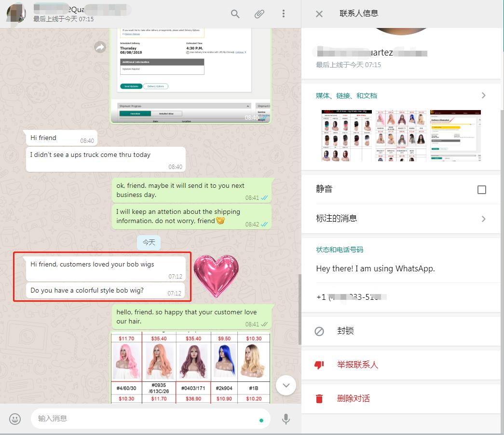This screenshot has width=504, height=435.
Task: Click the contact info panel title
Action: [x=359, y=14]
